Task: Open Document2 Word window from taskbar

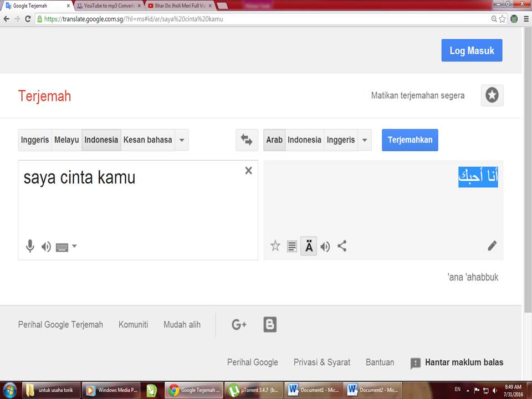Action: (x=373, y=390)
